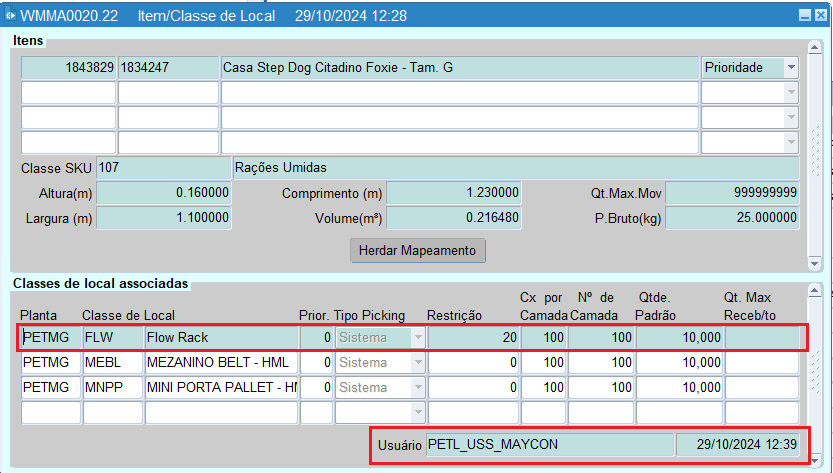The image size is (833, 473).
Task: Click scroll up arrow in Classes de local panel
Action: coord(814,291)
